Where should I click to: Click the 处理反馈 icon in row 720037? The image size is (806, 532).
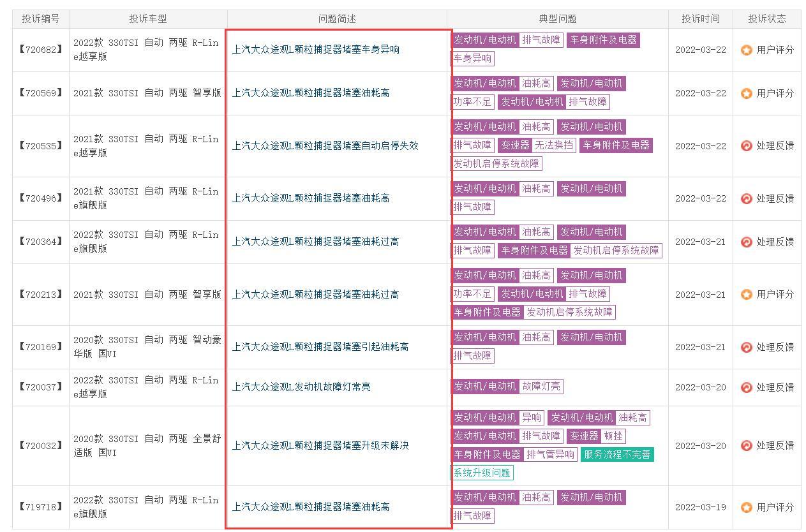pyautogui.click(x=746, y=387)
